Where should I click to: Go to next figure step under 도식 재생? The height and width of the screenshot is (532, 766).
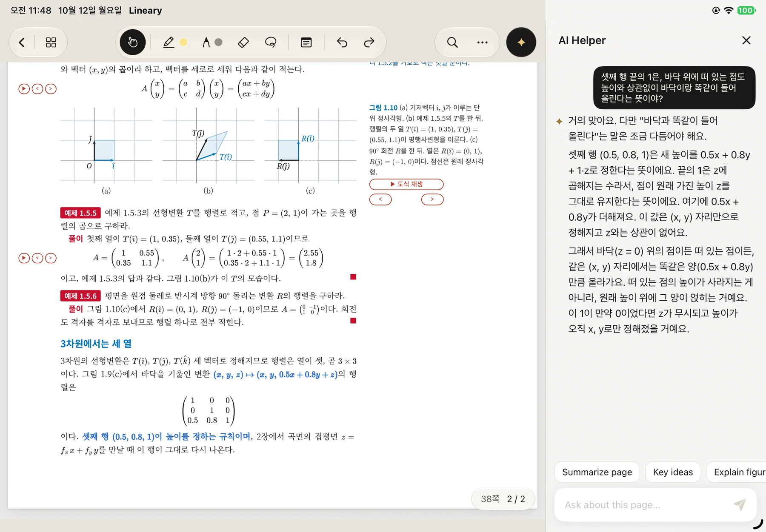(432, 199)
